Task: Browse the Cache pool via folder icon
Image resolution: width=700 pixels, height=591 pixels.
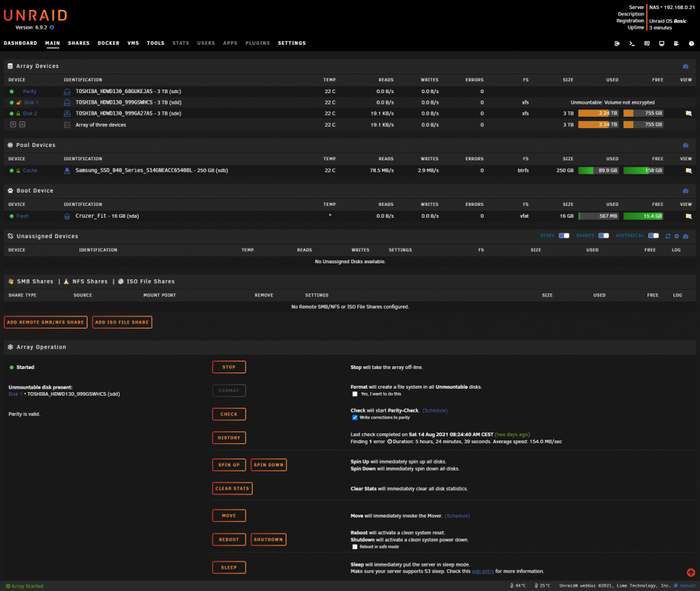Action: (x=688, y=171)
